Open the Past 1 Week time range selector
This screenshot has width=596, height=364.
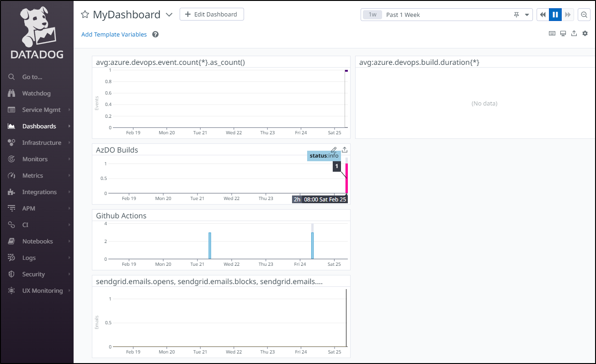[x=447, y=15]
